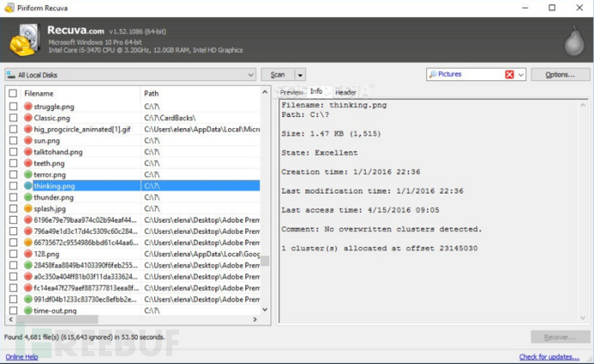This screenshot has width=594, height=364.
Task: Click the Recover... button
Action: [560, 337]
